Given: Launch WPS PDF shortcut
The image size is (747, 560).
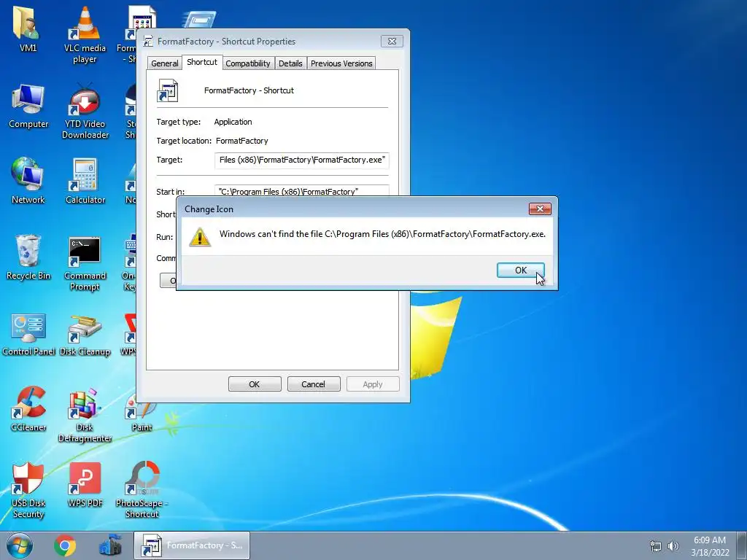Looking at the screenshot, I should 85,485.
